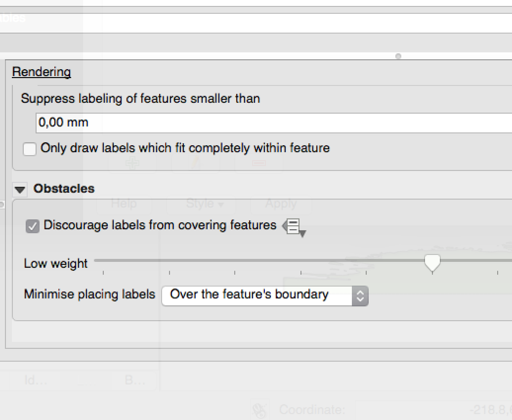Click the faded red minus remove icon
Viewport: 512px width, 420px height.
point(259,163)
